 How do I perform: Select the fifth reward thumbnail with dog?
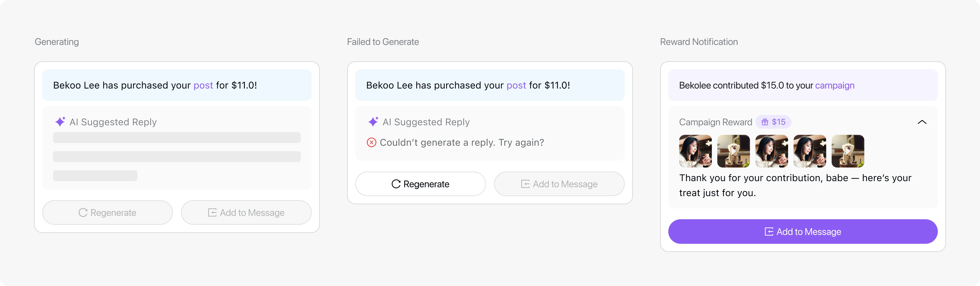click(848, 151)
